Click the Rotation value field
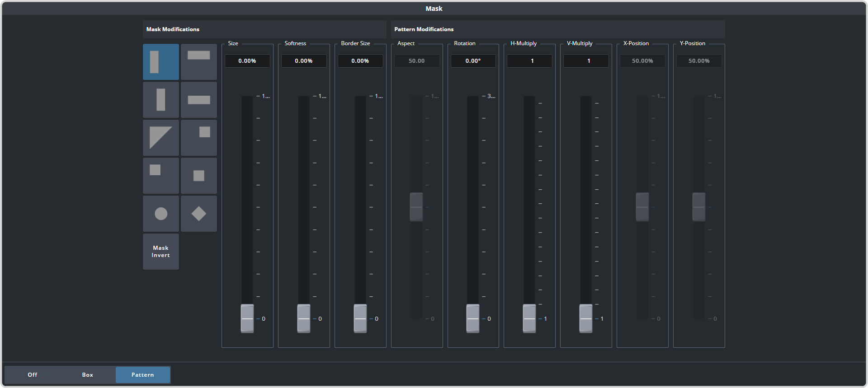This screenshot has height=388, width=868. pyautogui.click(x=473, y=61)
